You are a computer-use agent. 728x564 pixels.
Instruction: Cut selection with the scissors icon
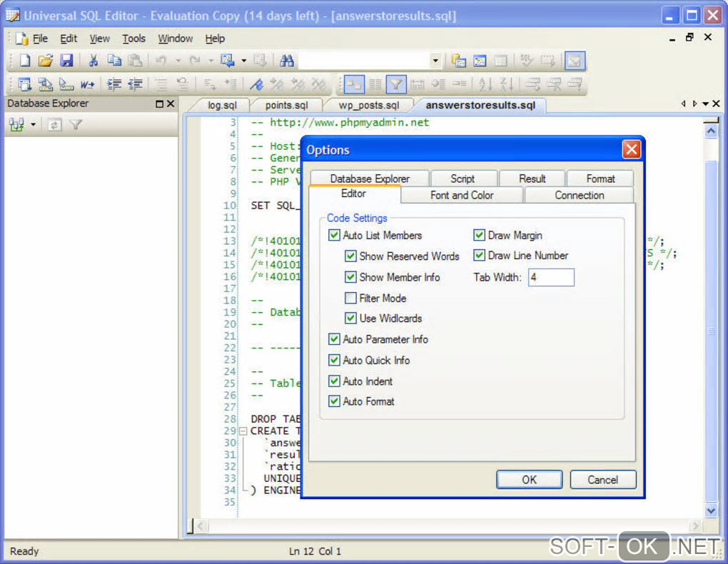pyautogui.click(x=93, y=61)
